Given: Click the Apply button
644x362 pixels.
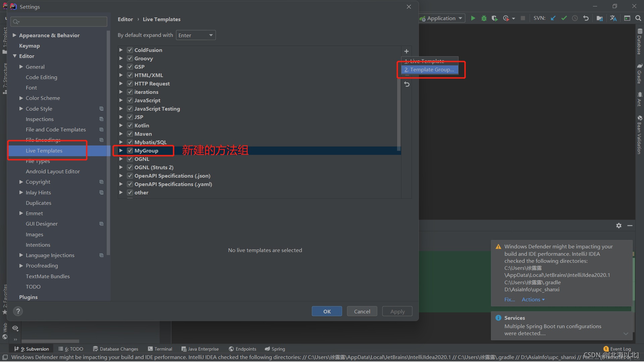Looking at the screenshot, I should pyautogui.click(x=397, y=311).
